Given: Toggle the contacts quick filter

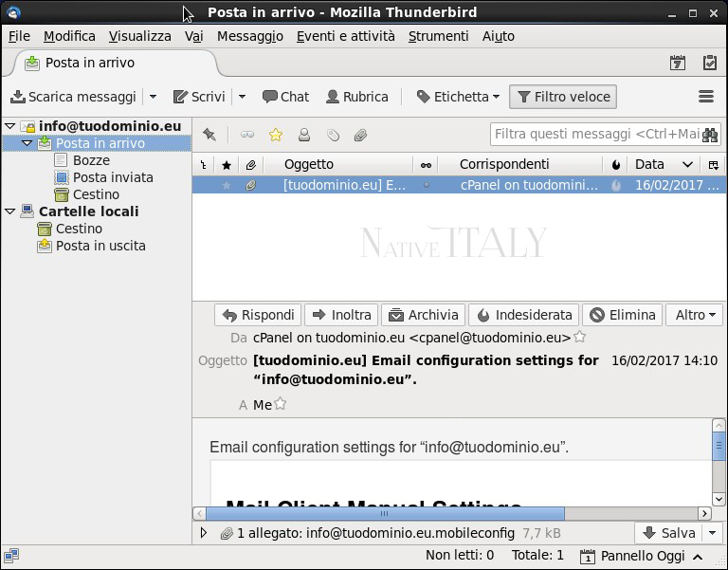Looking at the screenshot, I should click(x=304, y=135).
